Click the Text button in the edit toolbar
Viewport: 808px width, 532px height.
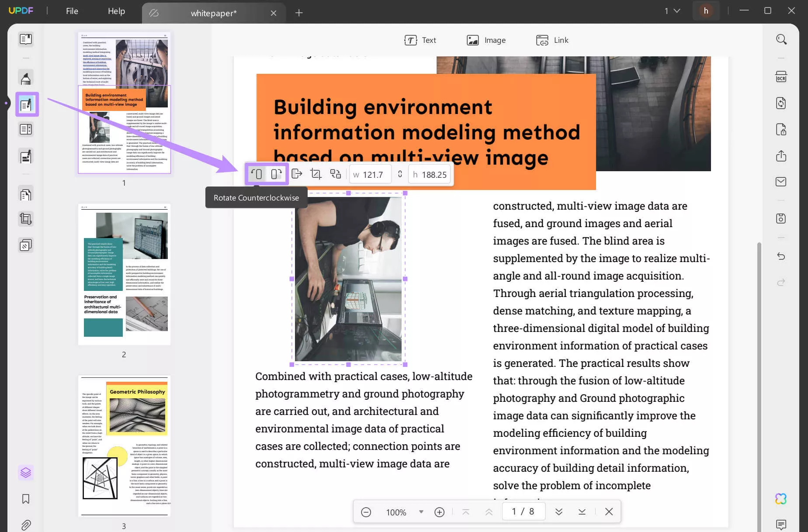420,40
